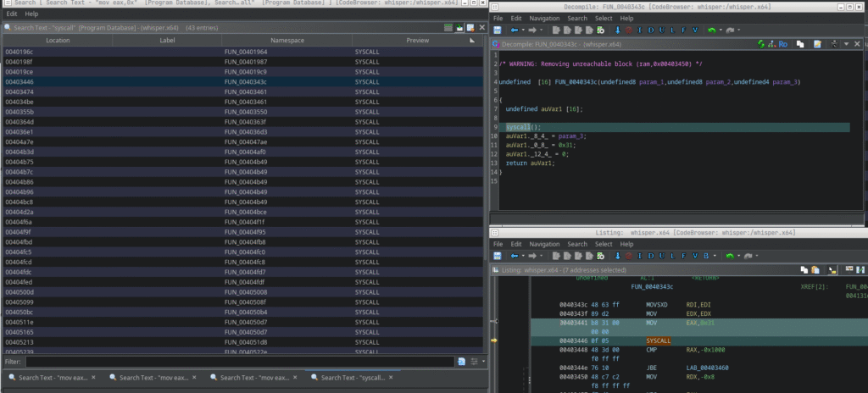Image resolution: width=868 pixels, height=393 pixels.
Task: Open dropdown arrow next to back button in Decompile
Action: 523,30
